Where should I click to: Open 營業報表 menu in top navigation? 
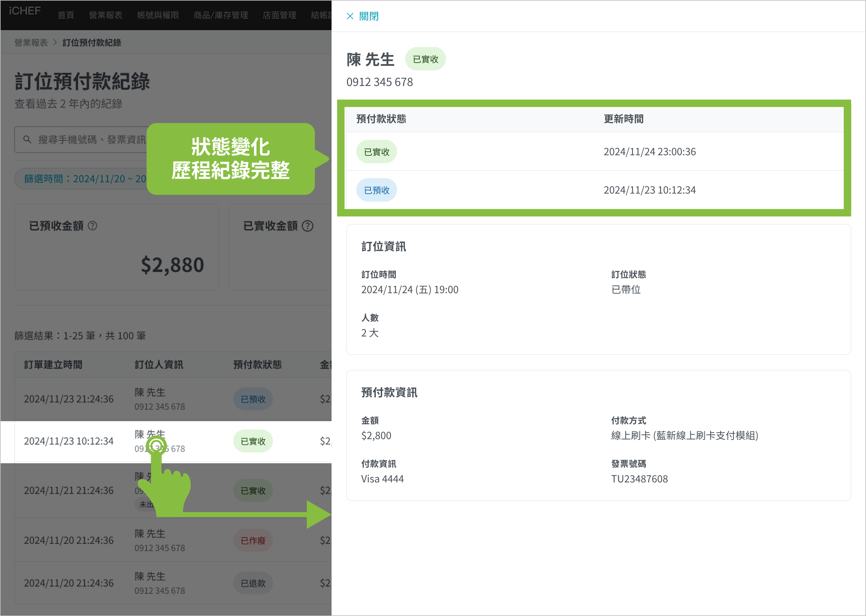(x=105, y=15)
